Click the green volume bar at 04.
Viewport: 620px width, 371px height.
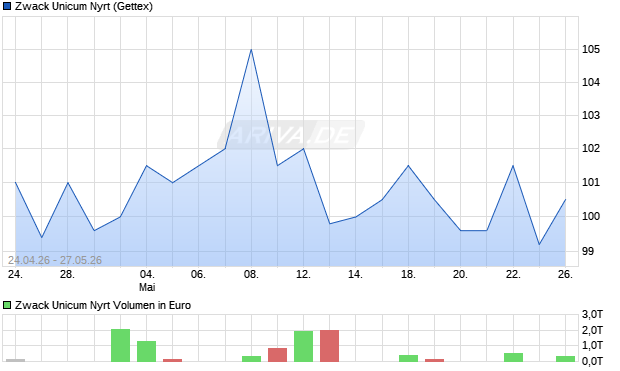pyautogui.click(x=147, y=351)
